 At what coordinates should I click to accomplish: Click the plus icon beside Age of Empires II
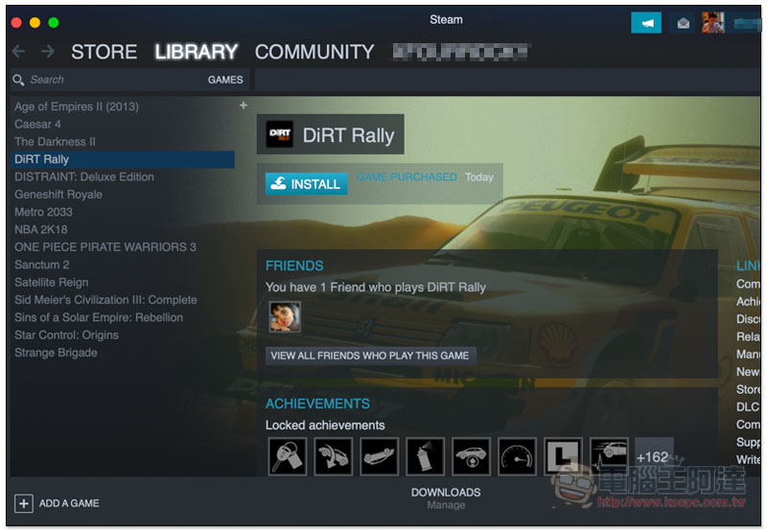[x=244, y=105]
